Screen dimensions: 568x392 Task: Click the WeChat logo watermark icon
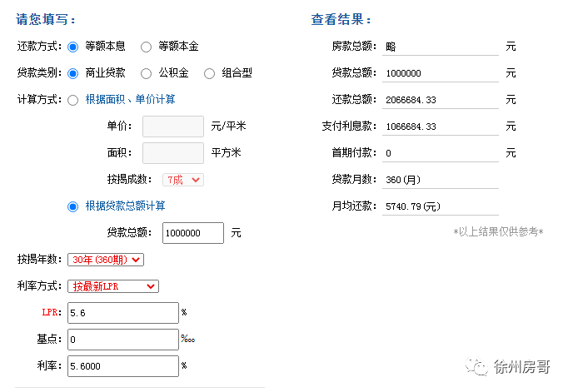[x=477, y=367]
